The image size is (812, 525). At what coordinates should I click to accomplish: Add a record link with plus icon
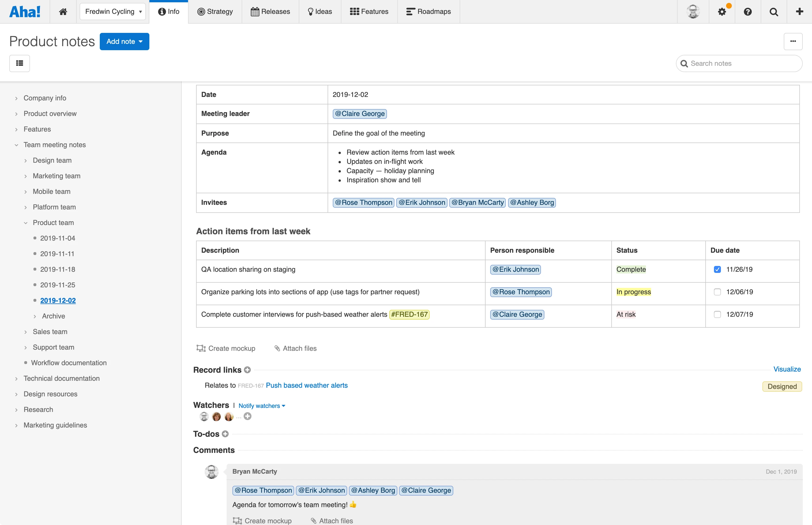click(248, 370)
